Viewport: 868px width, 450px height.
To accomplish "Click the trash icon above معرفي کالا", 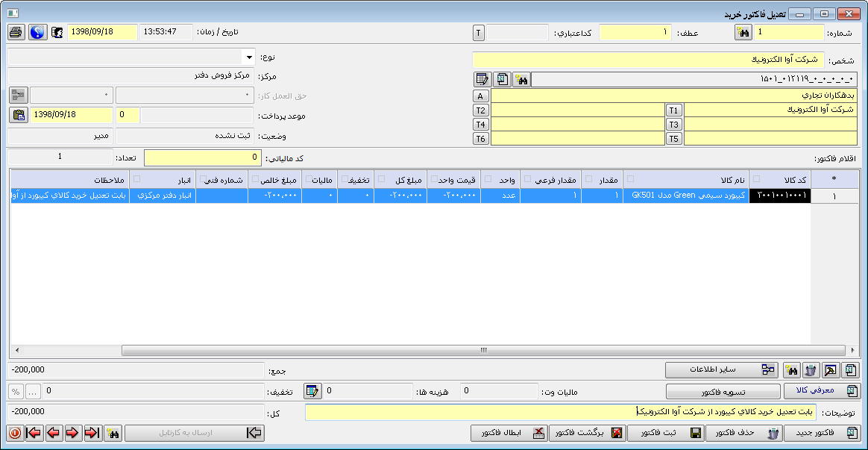I will tap(811, 370).
